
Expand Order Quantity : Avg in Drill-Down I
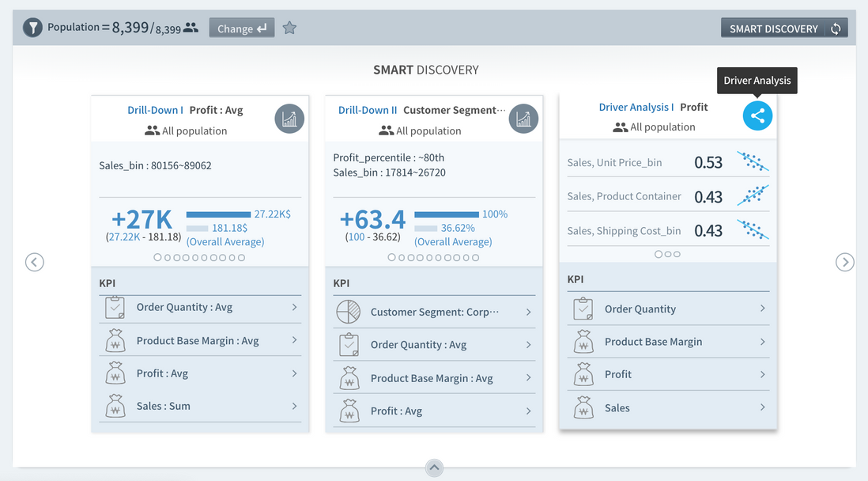point(200,307)
